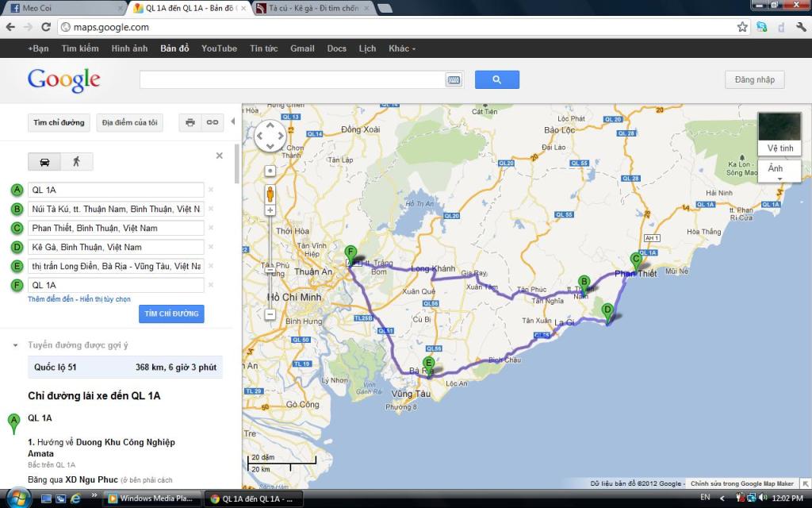Screen dimensions: 812x508
Task: Click map marker F near Trảng Bom
Action: tap(350, 256)
